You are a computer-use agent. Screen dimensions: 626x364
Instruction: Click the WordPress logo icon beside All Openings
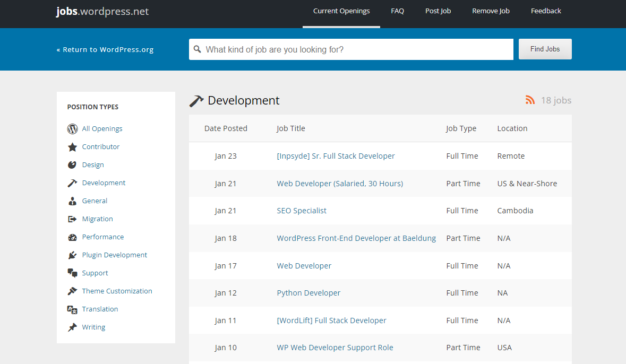[x=72, y=129]
